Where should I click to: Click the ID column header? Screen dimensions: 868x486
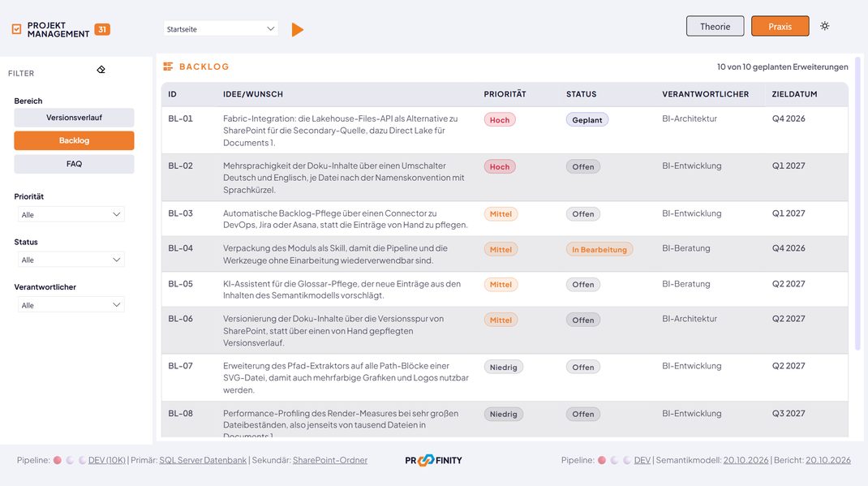click(172, 94)
